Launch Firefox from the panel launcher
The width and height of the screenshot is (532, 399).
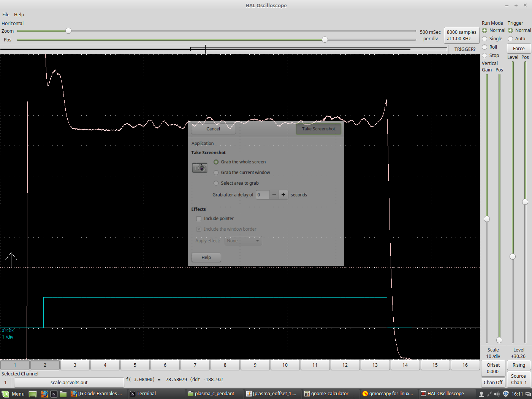coord(44,394)
